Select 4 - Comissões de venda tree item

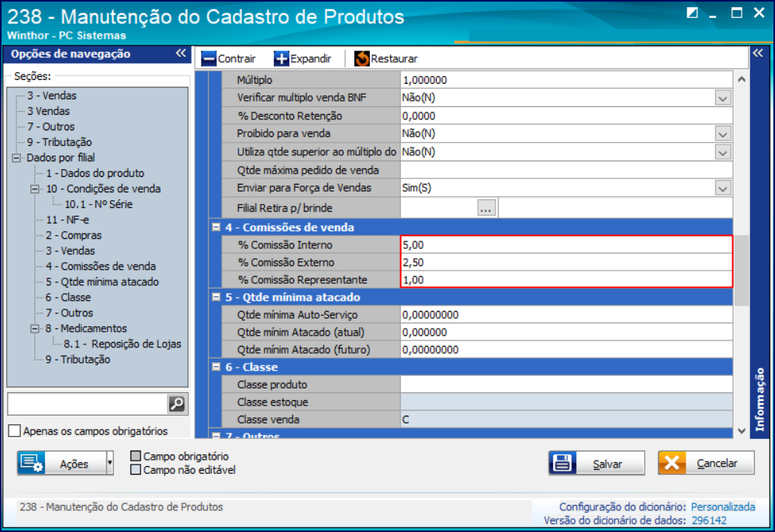click(101, 266)
